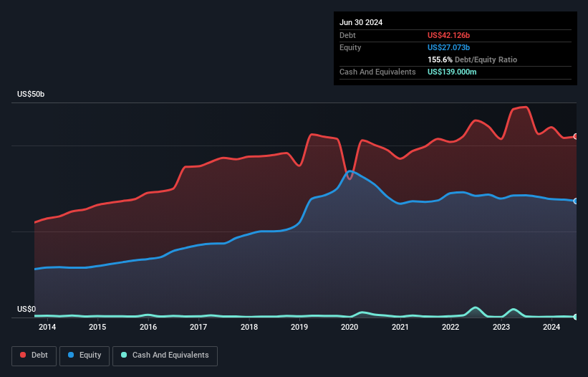Click the Equity label in tooltip
The width and height of the screenshot is (588, 377).
[350, 47]
